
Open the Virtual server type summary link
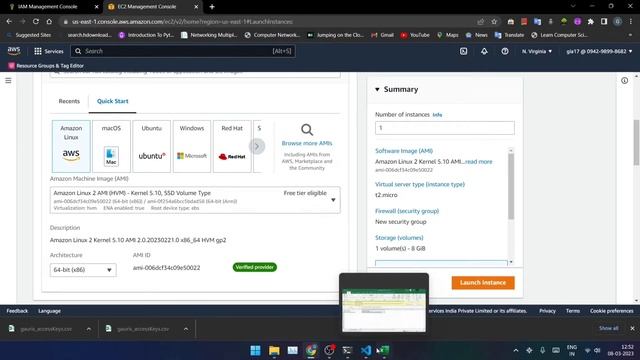coord(420,184)
